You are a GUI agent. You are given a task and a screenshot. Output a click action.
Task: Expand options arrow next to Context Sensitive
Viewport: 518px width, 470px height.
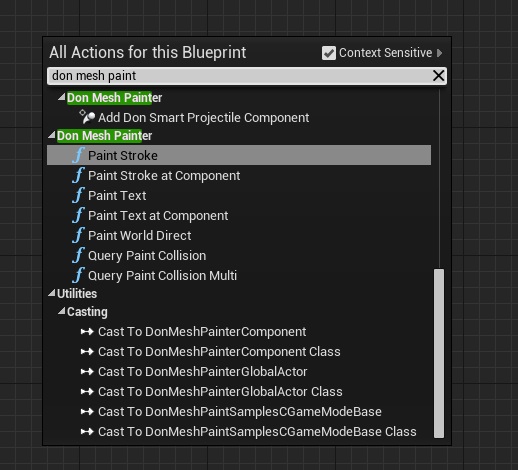pyautogui.click(x=440, y=53)
